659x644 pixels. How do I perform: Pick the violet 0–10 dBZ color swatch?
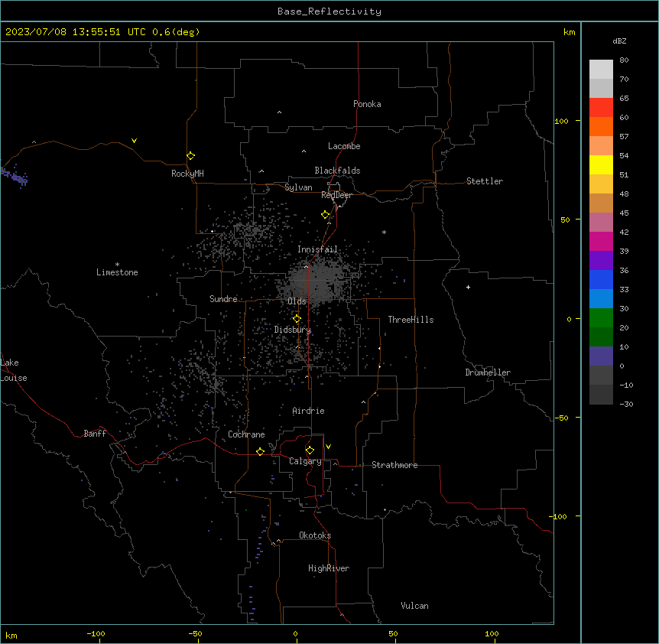click(x=601, y=356)
